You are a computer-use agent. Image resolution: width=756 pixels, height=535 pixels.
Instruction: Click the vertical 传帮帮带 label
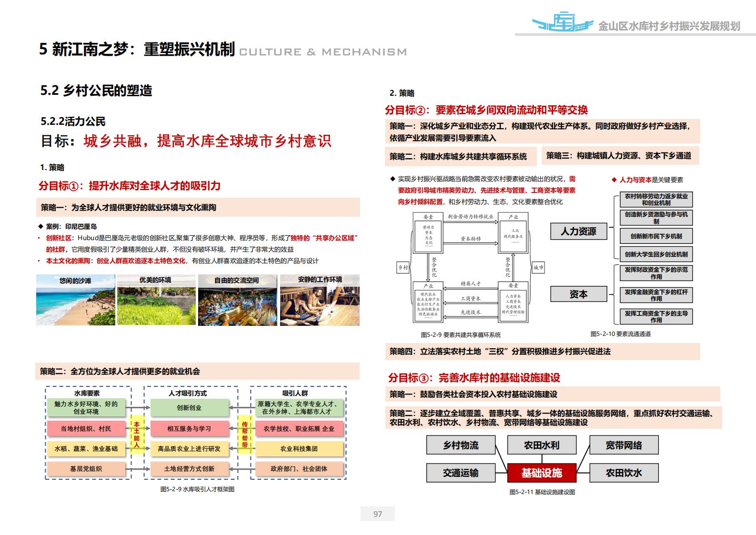245,434
